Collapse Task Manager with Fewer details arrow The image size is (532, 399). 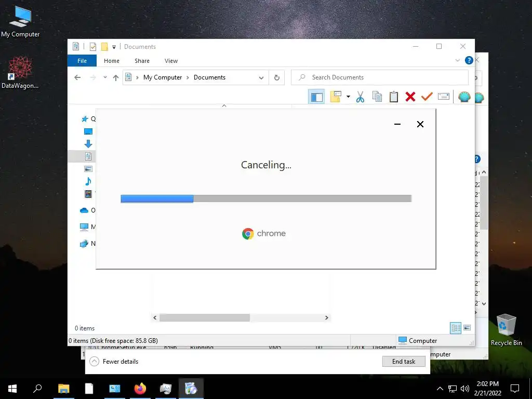coord(95,362)
